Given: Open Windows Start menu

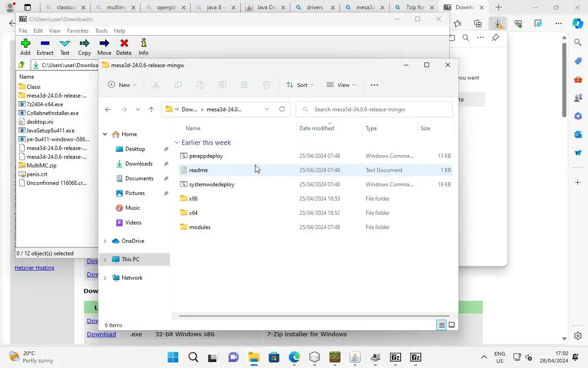Looking at the screenshot, I should point(173,357).
